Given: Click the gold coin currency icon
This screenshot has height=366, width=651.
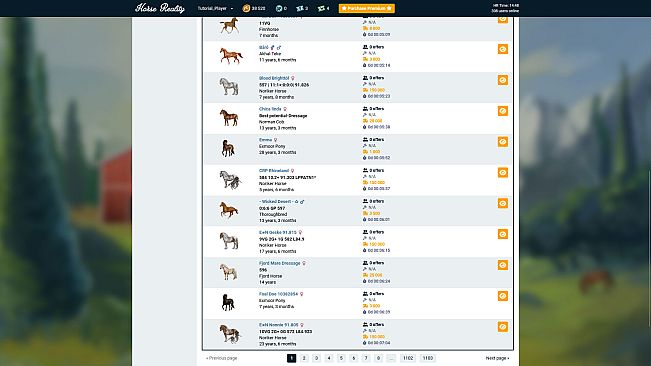Looking at the screenshot, I should coord(246,8).
